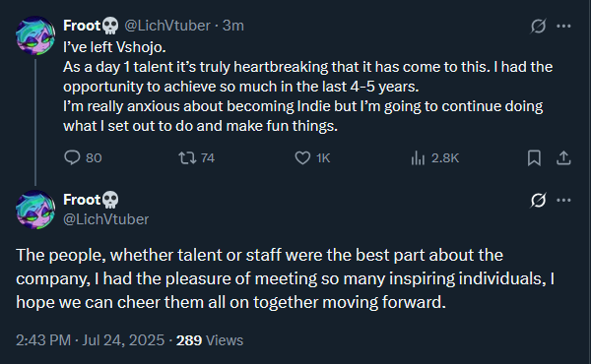591x364 pixels.
Task: Open @LichVtuber handle in first tweet
Action: coord(167,26)
